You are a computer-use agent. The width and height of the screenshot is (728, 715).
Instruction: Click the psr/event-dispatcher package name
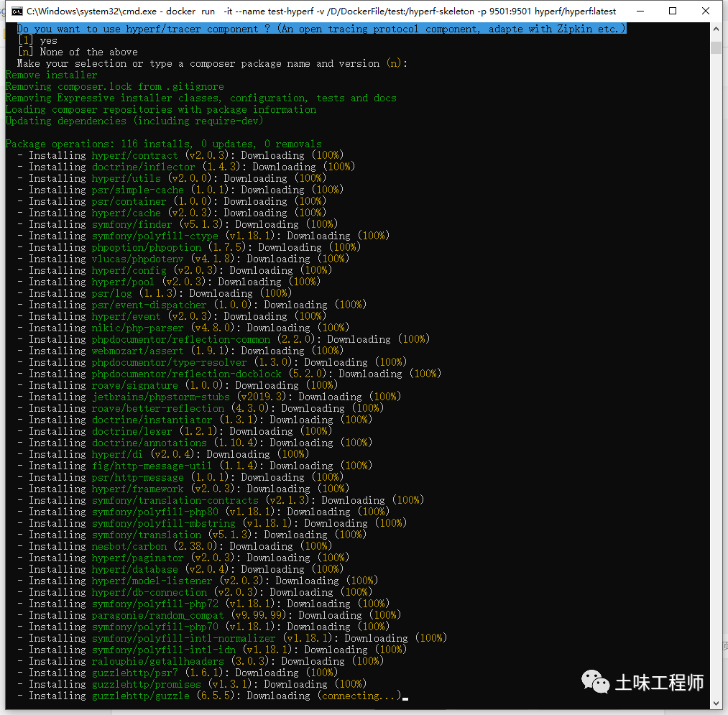click(149, 305)
